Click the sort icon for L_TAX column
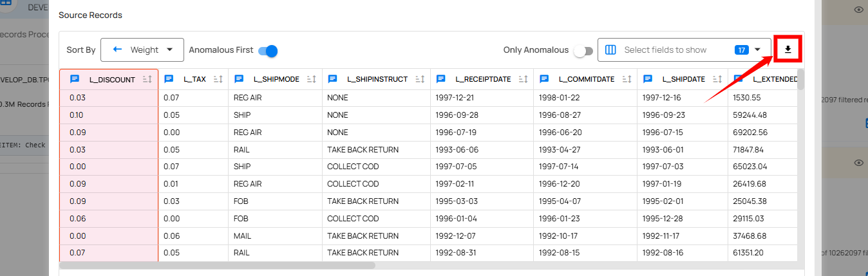 (x=218, y=80)
